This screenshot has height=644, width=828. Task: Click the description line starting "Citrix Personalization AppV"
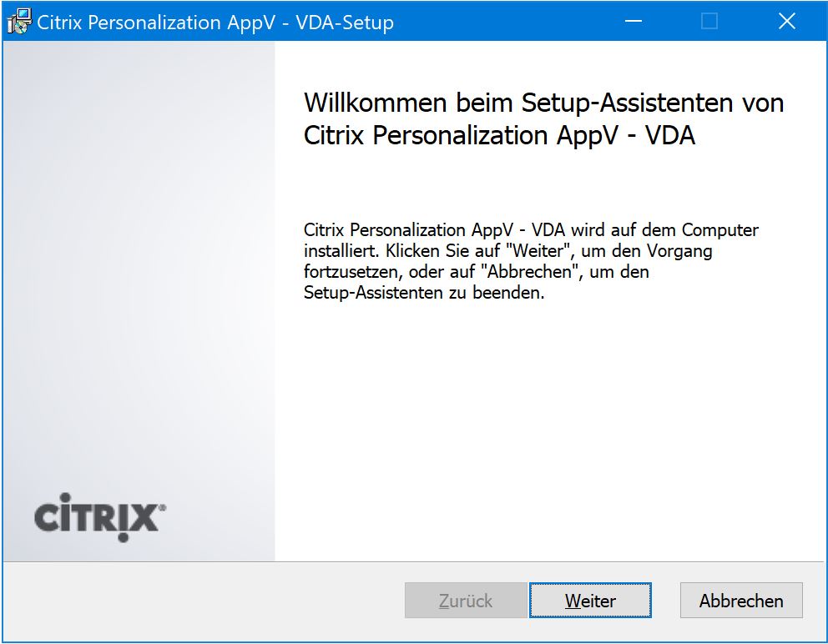click(531, 230)
